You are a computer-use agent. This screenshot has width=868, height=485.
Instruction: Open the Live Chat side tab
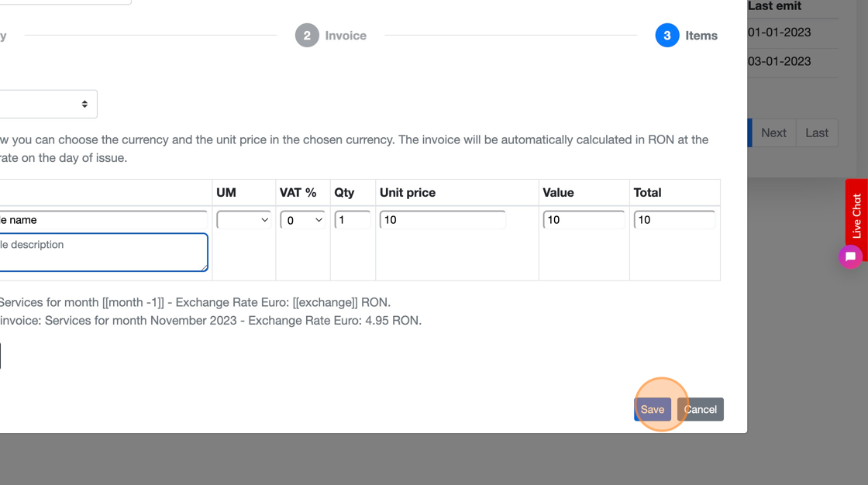tap(856, 216)
